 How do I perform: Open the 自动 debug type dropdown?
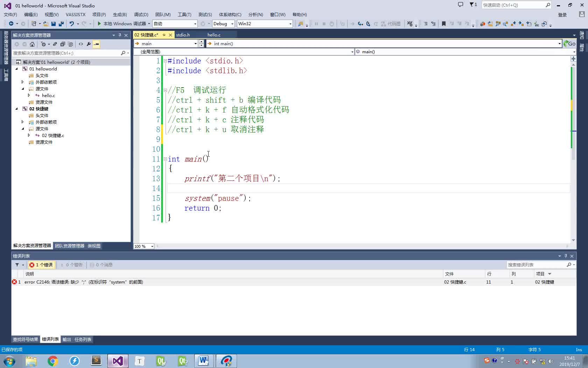tap(175, 23)
